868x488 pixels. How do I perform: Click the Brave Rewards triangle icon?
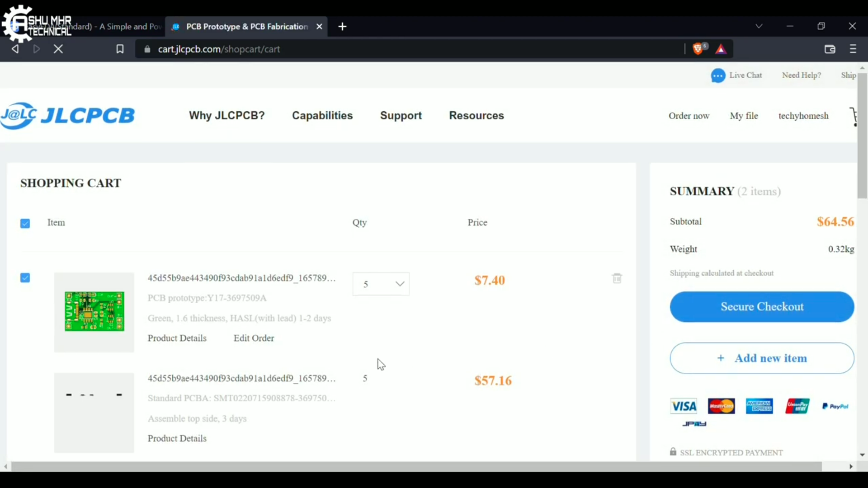click(722, 49)
